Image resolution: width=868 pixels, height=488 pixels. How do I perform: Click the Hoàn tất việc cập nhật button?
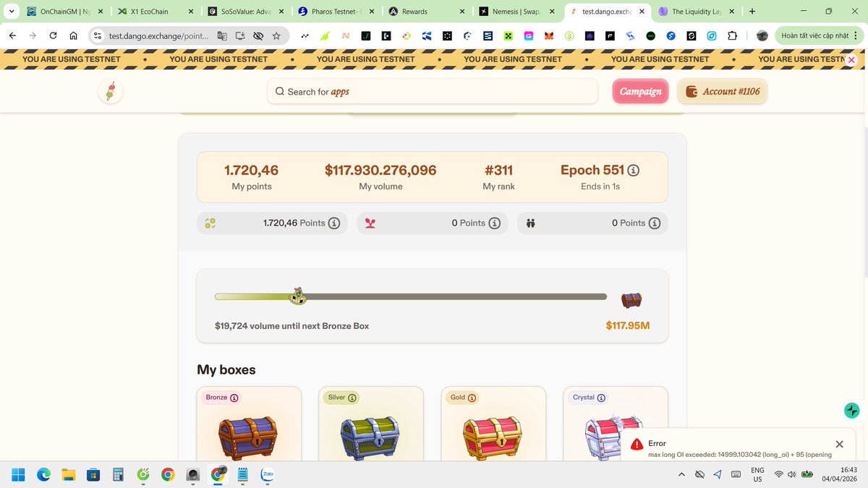coord(819,36)
